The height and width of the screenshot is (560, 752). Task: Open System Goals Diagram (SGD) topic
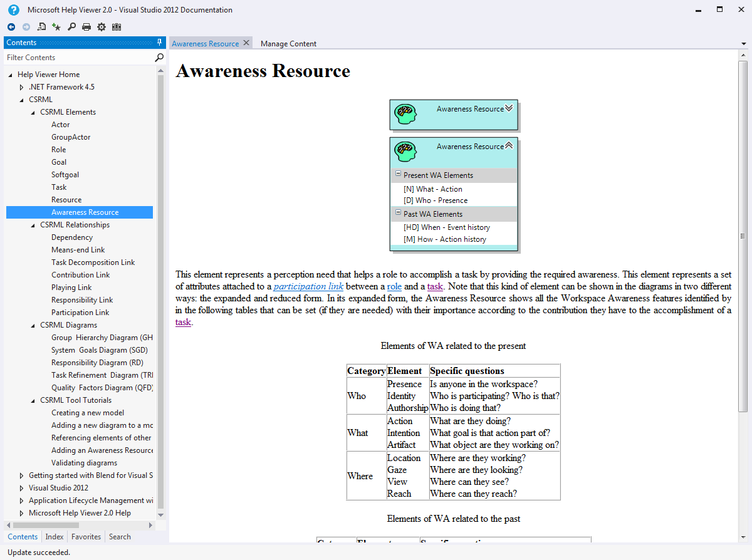100,350
